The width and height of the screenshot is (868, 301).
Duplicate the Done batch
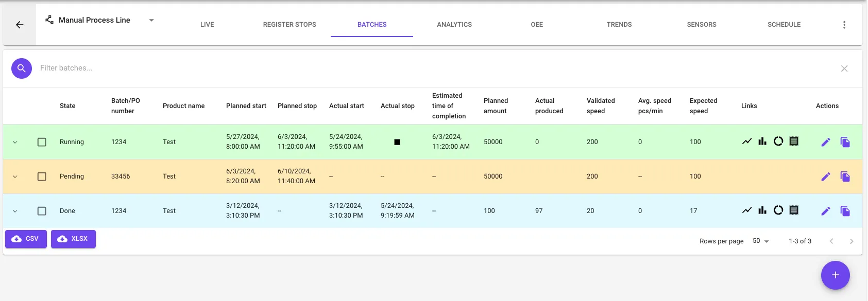(x=845, y=211)
